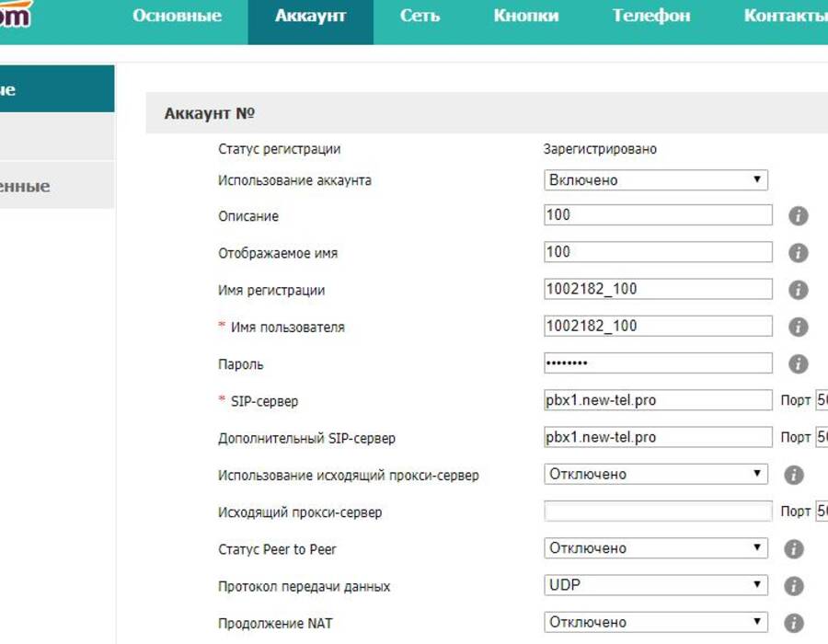The image size is (828, 644).
Task: Switch to the Контакты tab
Action: 786,16
